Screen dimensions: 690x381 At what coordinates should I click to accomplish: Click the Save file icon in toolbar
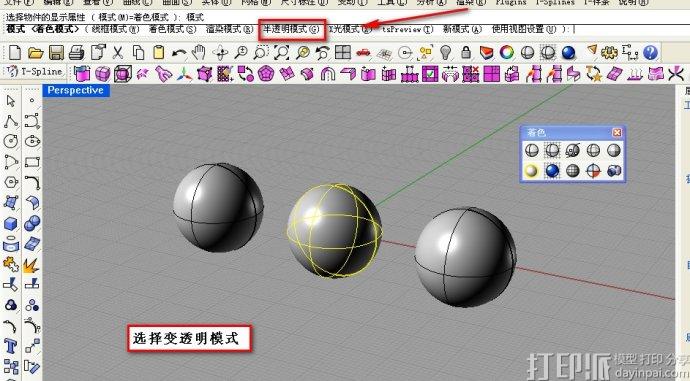[56, 53]
